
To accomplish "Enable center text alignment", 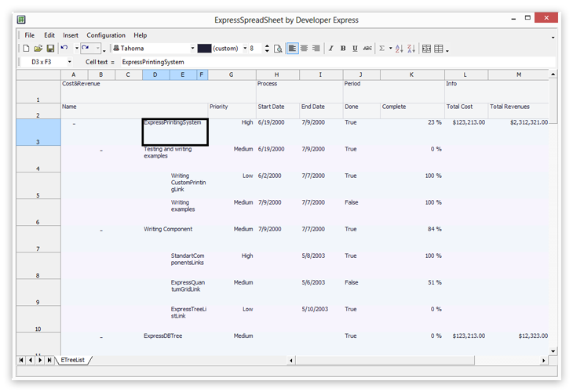I will pyautogui.click(x=304, y=49).
